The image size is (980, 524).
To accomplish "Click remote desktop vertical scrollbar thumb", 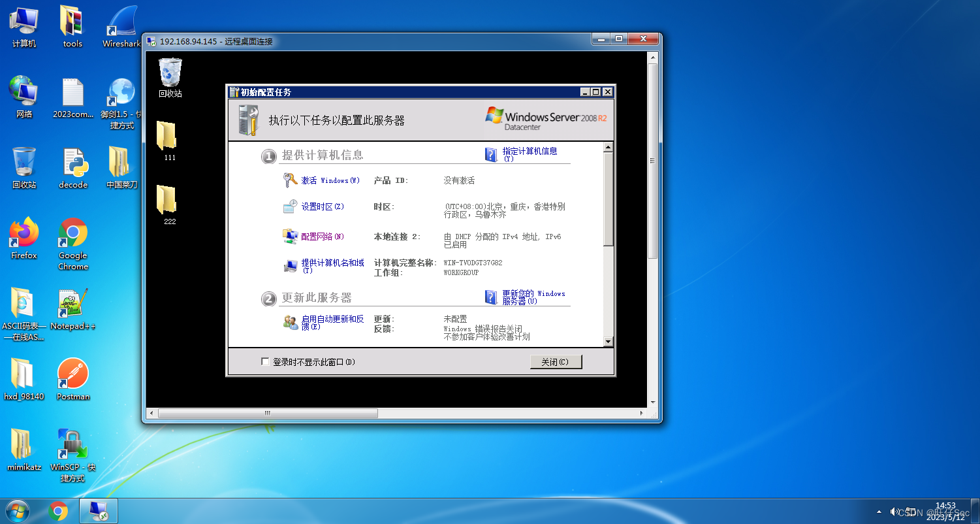I will pyautogui.click(x=652, y=161).
